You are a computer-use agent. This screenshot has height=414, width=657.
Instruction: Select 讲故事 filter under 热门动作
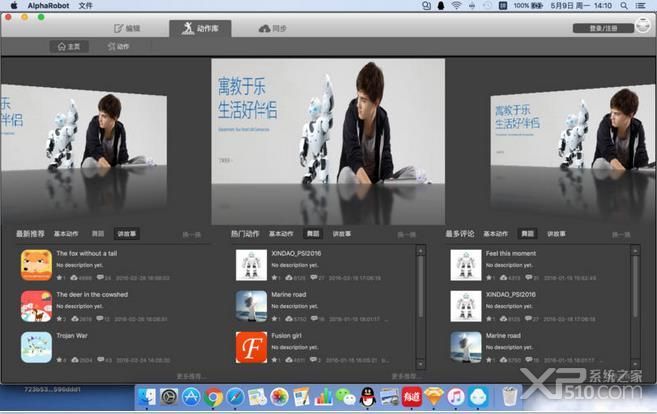coord(341,234)
